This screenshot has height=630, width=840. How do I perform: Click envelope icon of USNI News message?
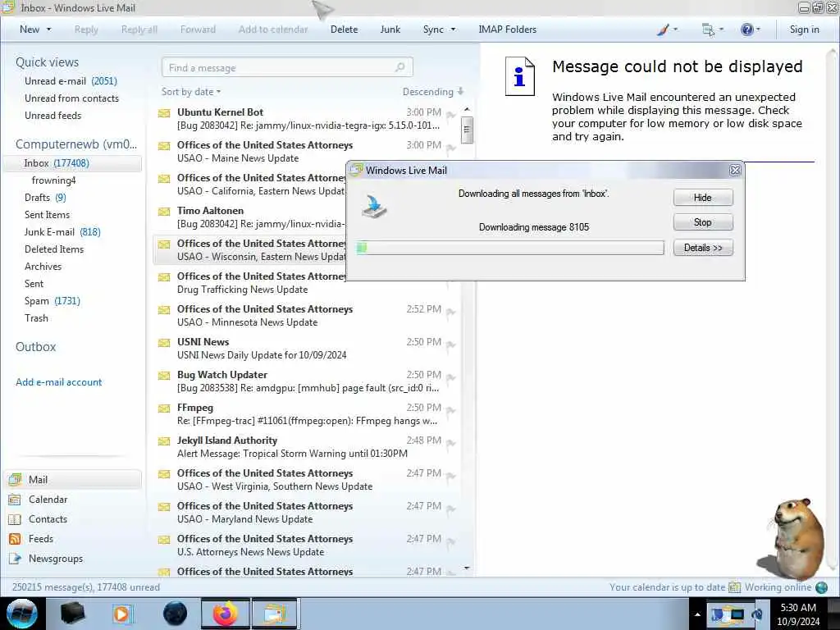(164, 343)
